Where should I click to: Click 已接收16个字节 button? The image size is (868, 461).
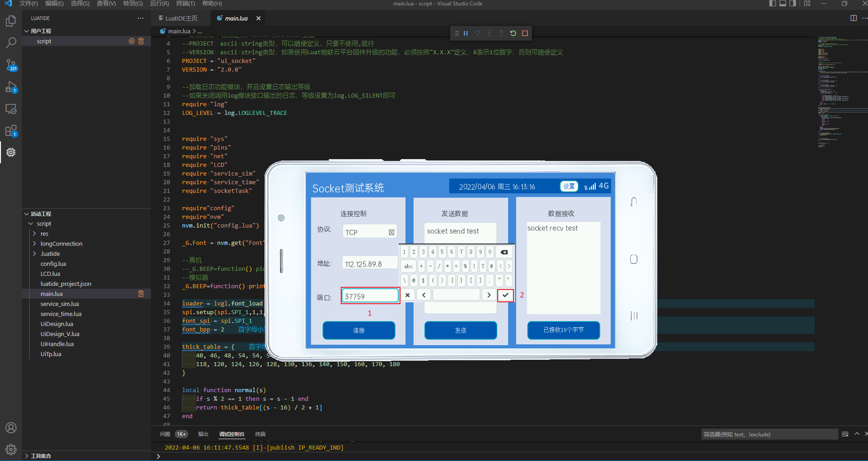coord(564,330)
